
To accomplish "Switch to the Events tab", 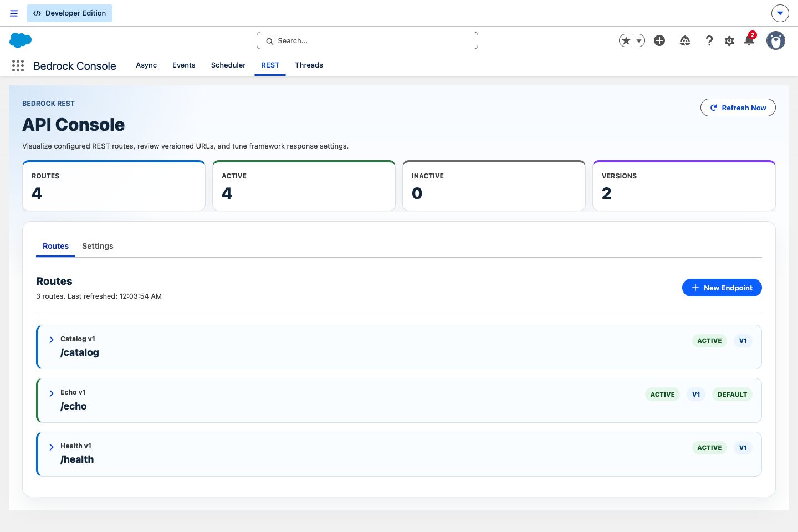I will pyautogui.click(x=183, y=65).
